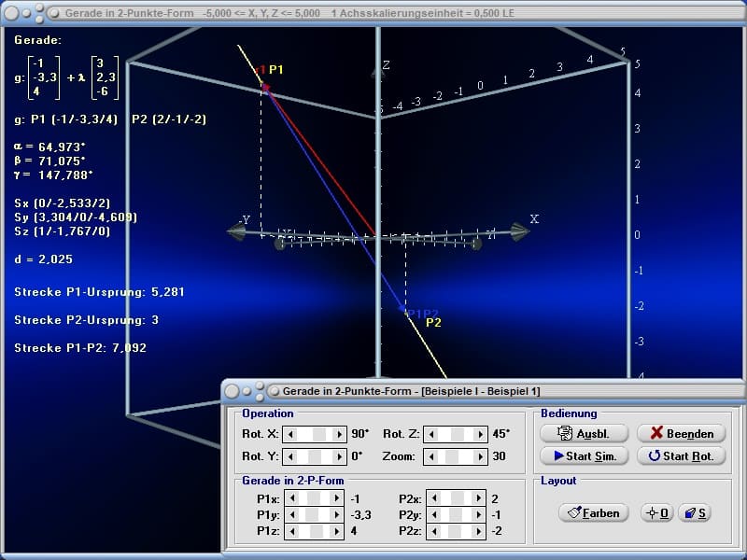
Task: Click the Rot. Z slider thumb
Action: [x=458, y=434]
